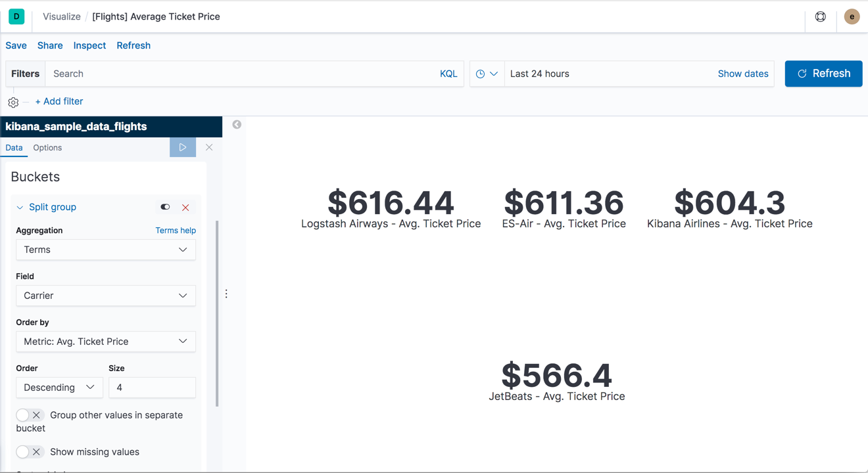Switch to the Options tab
Image resolution: width=868 pixels, height=473 pixels.
(47, 148)
